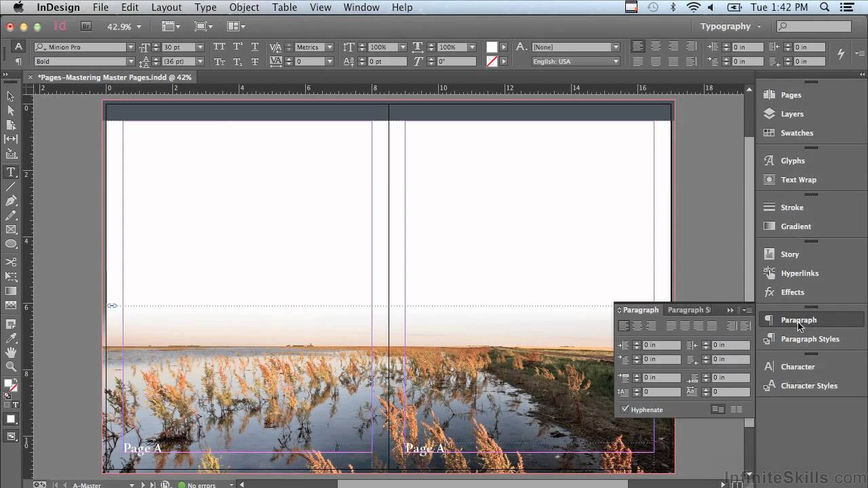
Task: Enable Align Right in Paragraph panel
Action: coord(650,326)
